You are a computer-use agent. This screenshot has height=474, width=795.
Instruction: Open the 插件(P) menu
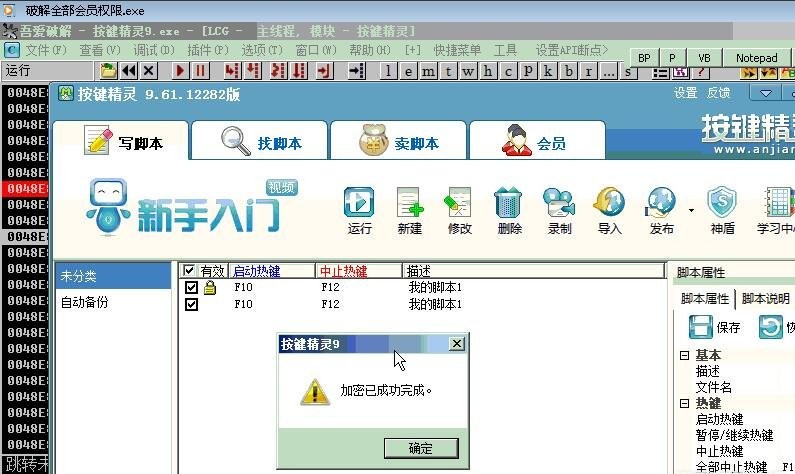point(208,50)
